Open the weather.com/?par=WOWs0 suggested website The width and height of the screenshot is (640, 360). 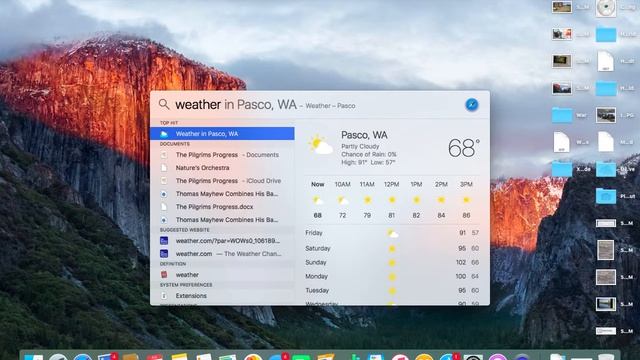pyautogui.click(x=222, y=241)
